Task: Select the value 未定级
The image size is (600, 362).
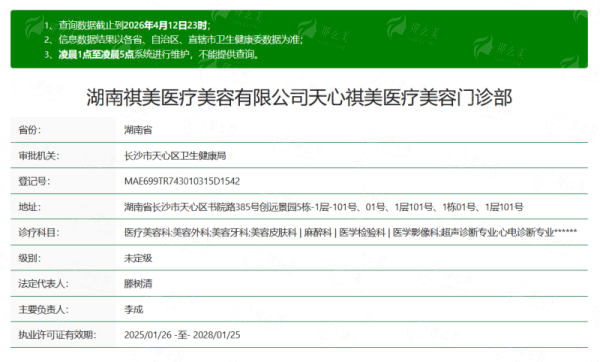Action: click(x=138, y=258)
